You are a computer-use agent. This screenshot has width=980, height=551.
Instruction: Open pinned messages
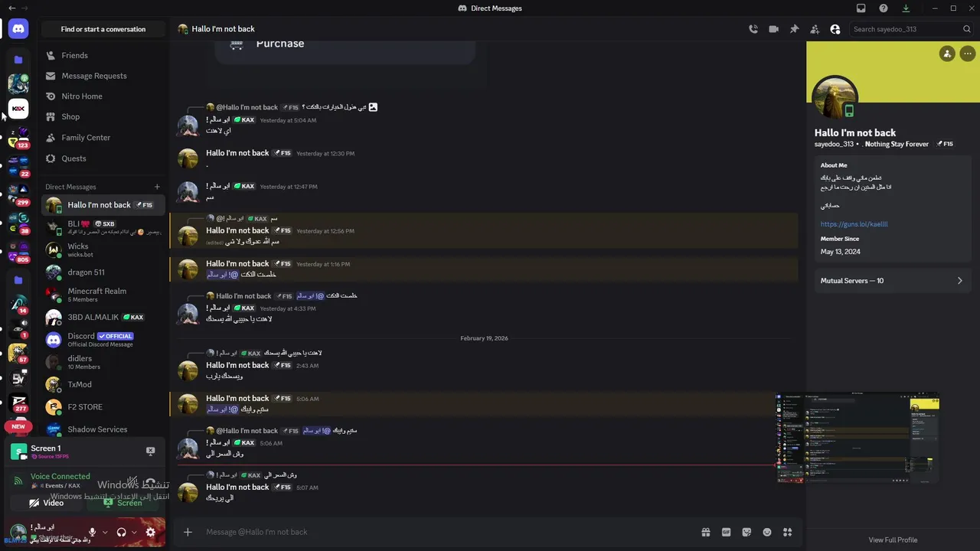(x=794, y=29)
